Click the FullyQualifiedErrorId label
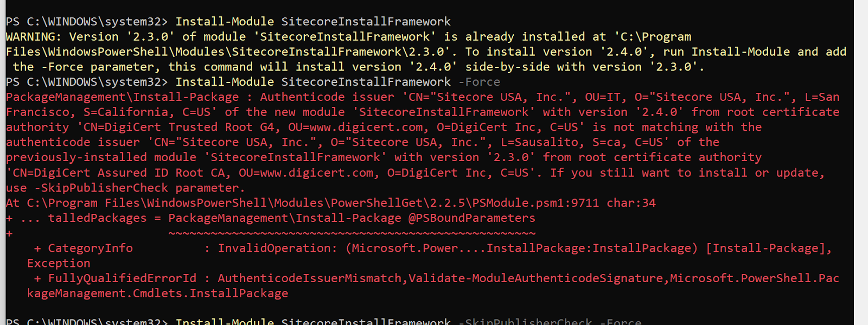 pyautogui.click(x=122, y=278)
